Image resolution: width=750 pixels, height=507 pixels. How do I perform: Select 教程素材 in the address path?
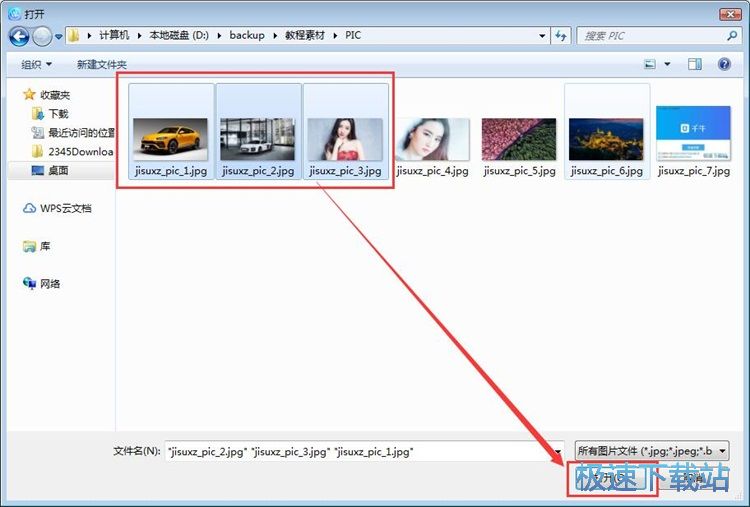click(x=305, y=35)
